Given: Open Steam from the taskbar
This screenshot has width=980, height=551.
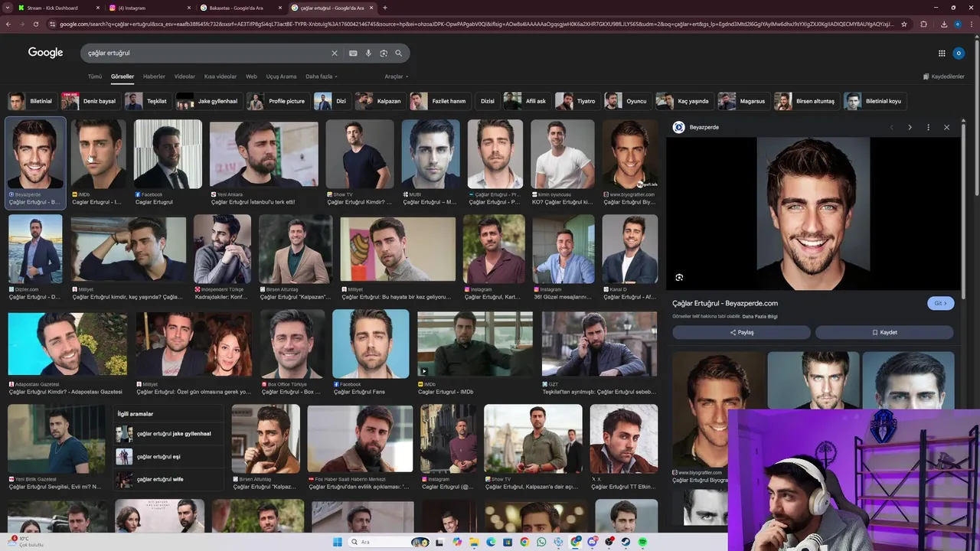Looking at the screenshot, I should [x=626, y=542].
